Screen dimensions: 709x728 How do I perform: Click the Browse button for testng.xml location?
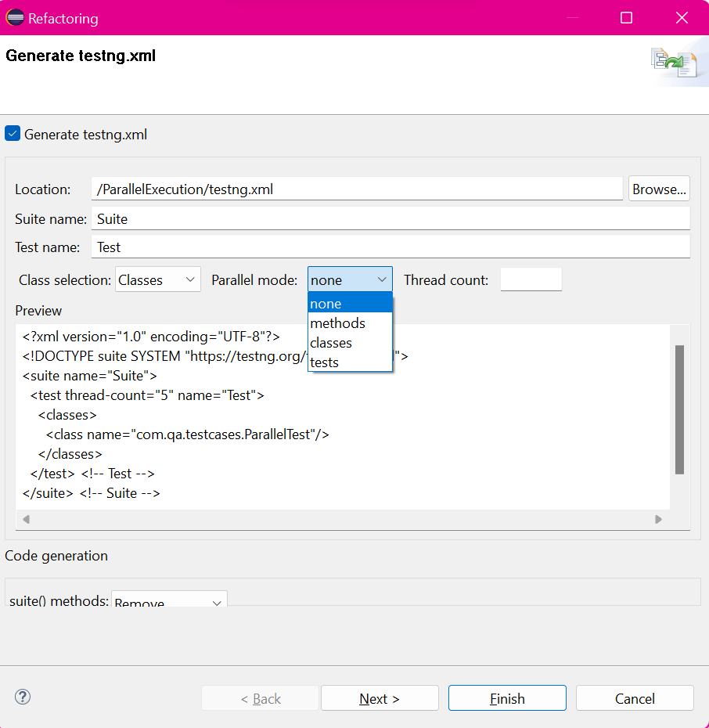tap(658, 188)
